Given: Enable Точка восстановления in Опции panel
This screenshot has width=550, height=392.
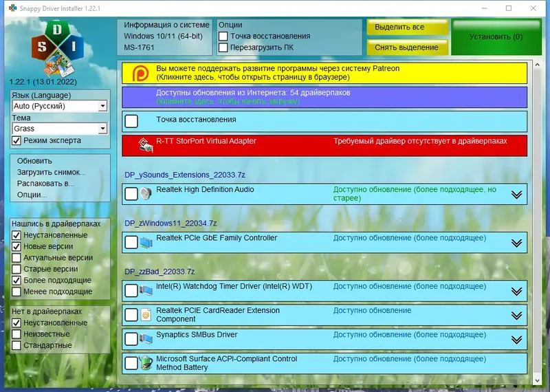Looking at the screenshot, I should [x=223, y=36].
